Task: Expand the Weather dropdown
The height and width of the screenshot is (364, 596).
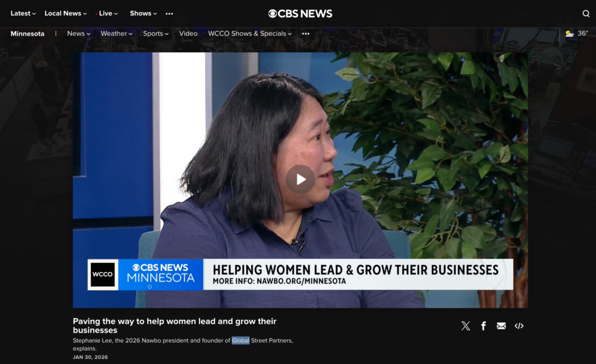Action: pyautogui.click(x=116, y=34)
